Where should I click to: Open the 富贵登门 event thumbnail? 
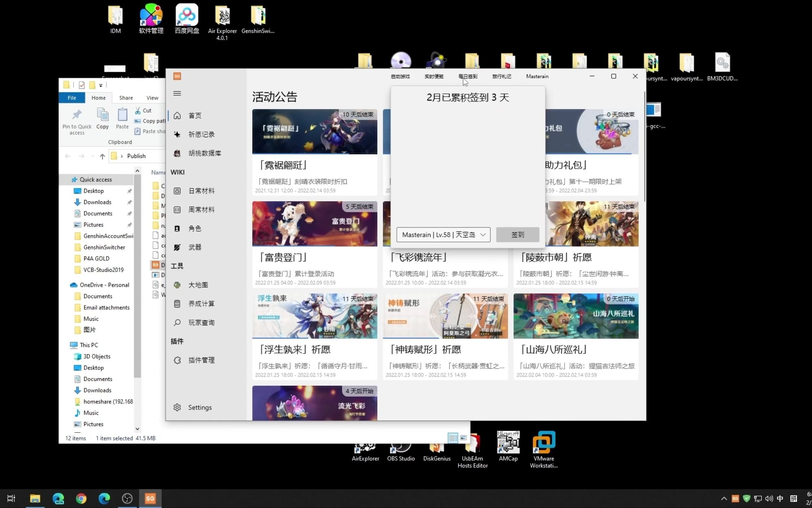click(x=314, y=224)
